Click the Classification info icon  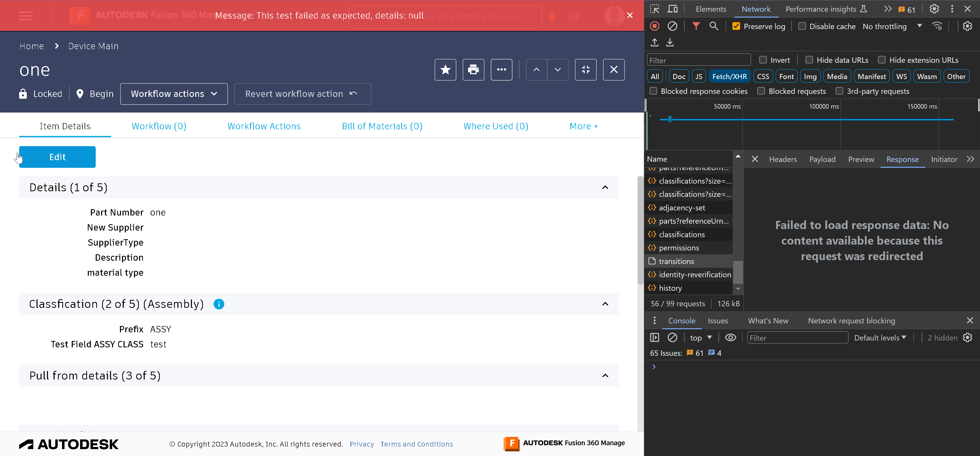pos(219,304)
